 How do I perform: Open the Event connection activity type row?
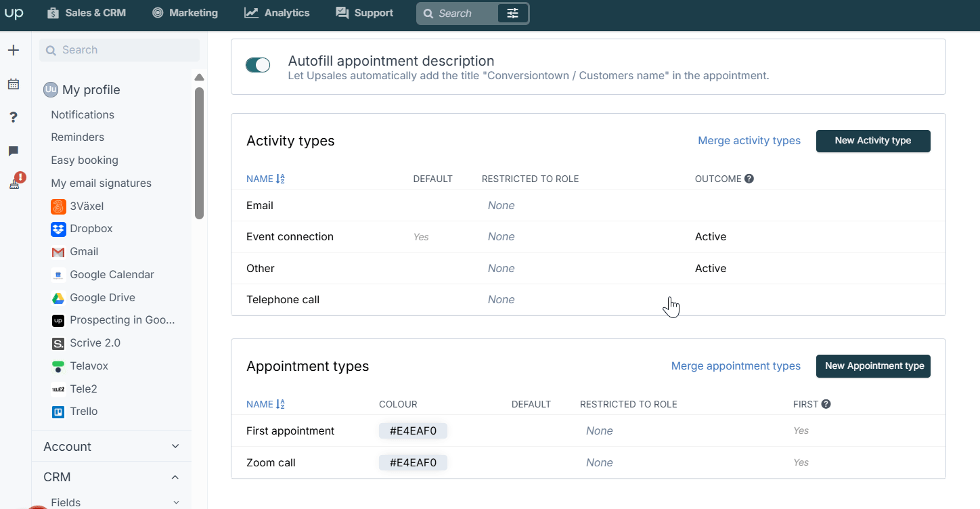click(588, 237)
